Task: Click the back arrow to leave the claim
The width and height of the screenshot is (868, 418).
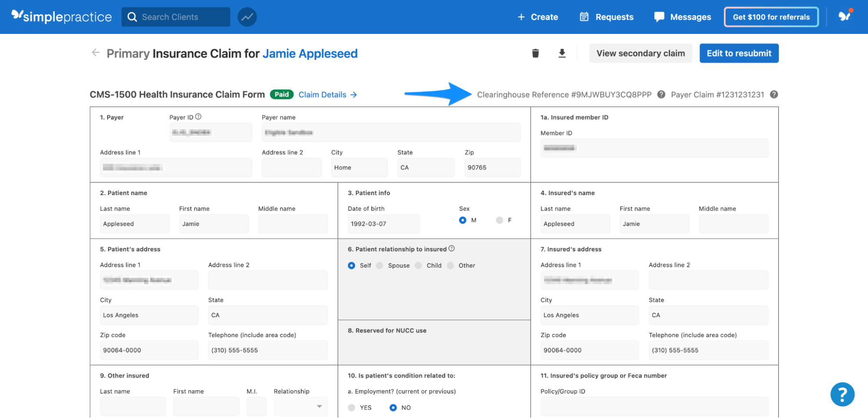Action: tap(96, 53)
